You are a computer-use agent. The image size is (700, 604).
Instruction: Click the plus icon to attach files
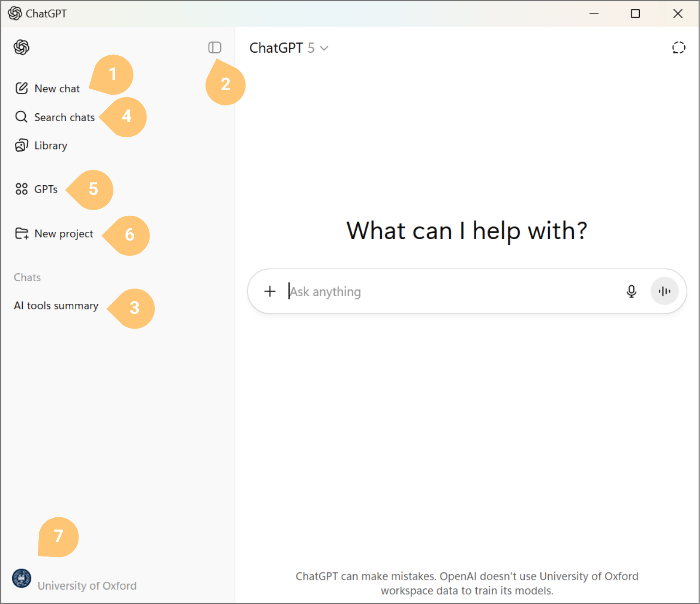270,291
